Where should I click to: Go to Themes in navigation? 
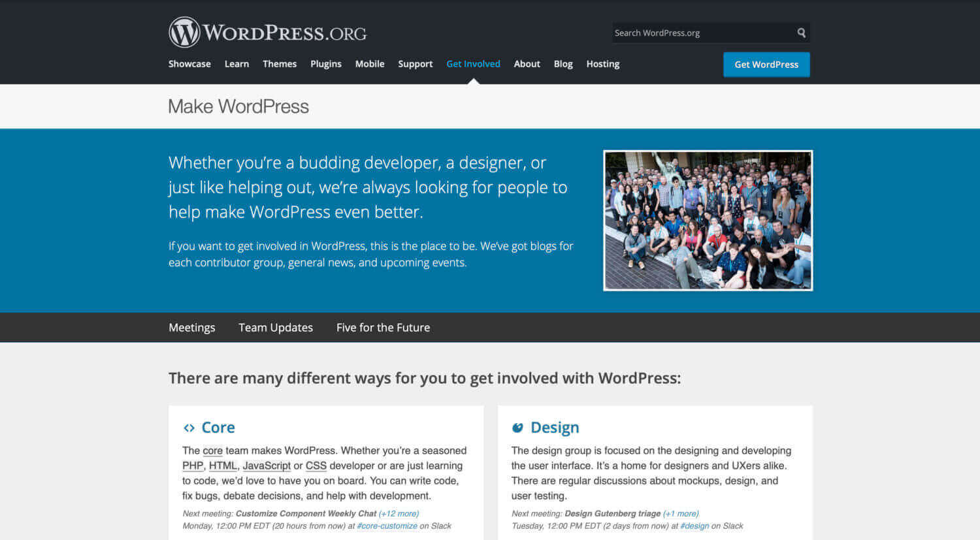coord(280,64)
